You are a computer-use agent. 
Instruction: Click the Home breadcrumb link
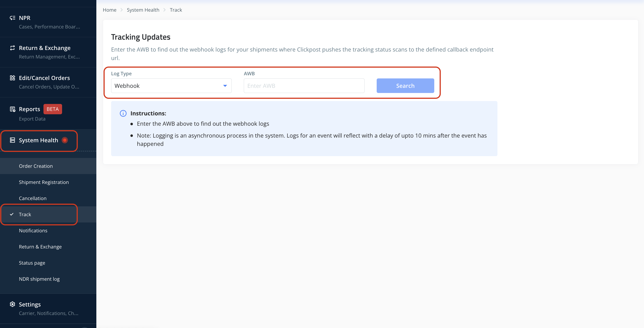coord(110,10)
